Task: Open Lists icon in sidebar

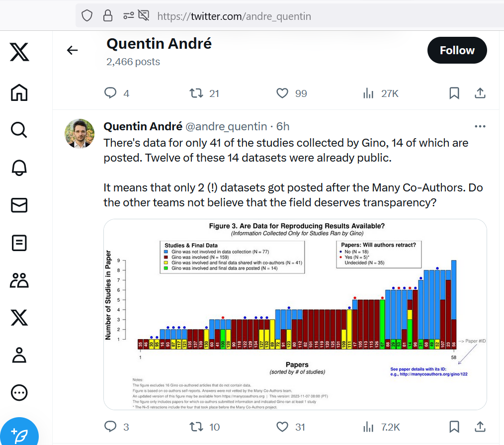Action: [x=19, y=243]
